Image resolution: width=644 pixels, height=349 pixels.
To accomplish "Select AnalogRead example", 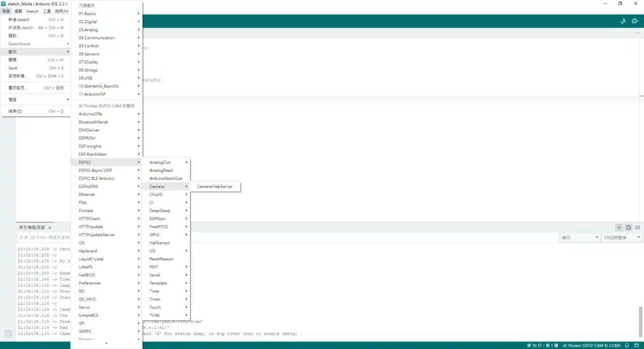I will [x=166, y=170].
